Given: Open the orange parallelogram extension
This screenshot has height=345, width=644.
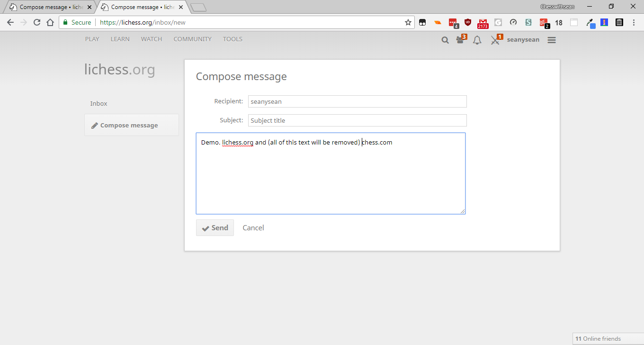Looking at the screenshot, I should tap(438, 22).
